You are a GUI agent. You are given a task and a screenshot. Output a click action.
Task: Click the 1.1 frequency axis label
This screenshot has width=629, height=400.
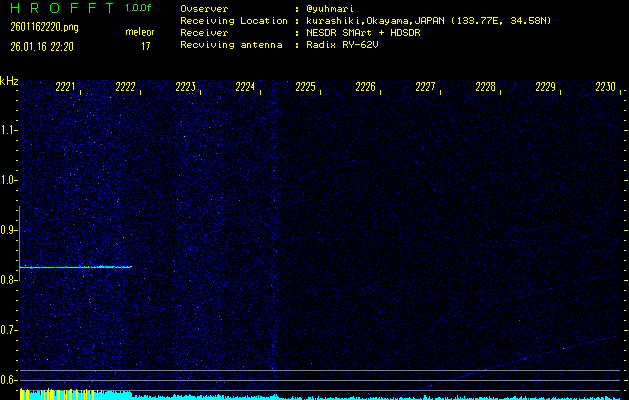[7, 130]
